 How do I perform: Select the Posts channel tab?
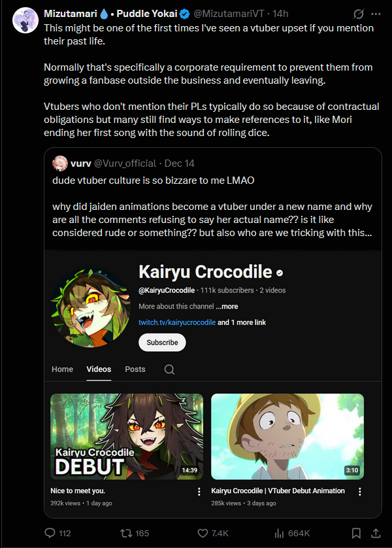click(x=135, y=369)
